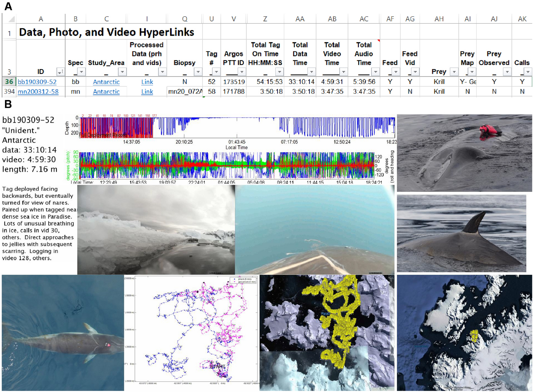Screen dimensions: 533x392
Task: Click the Total Audio Time comment indicator
Action: (379, 41)
